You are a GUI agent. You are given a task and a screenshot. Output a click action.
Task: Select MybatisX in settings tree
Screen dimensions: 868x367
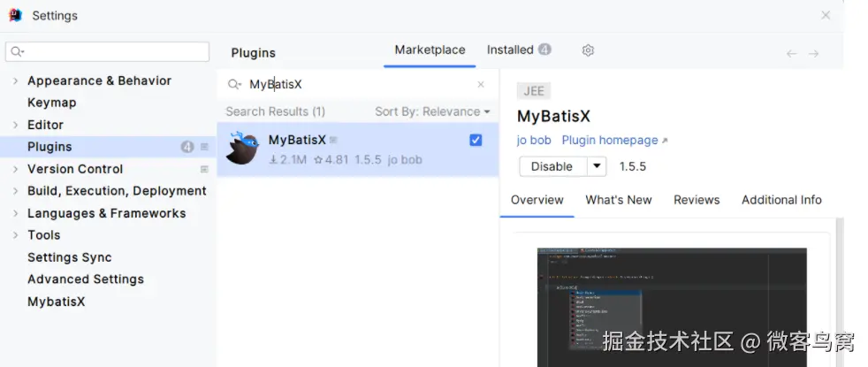tap(57, 302)
